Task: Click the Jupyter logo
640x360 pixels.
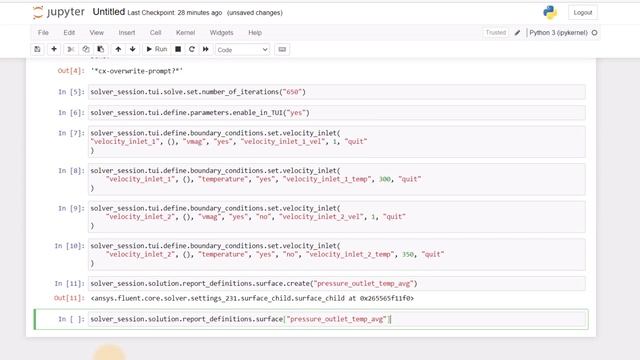Action: (59, 13)
